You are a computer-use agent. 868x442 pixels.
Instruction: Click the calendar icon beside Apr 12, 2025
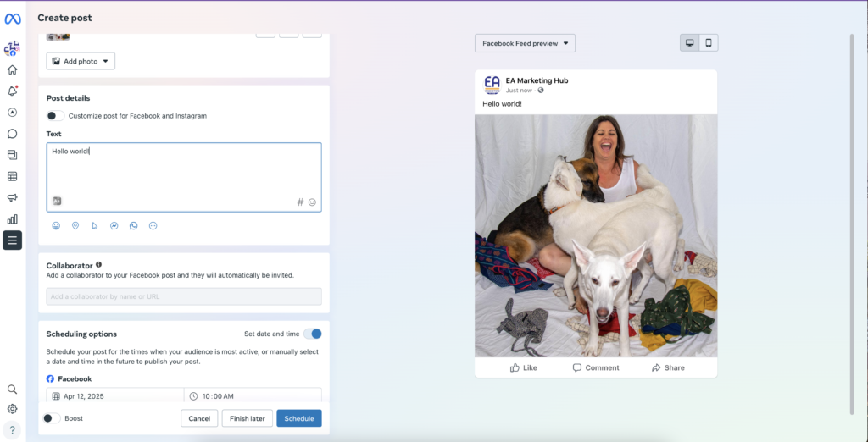point(56,396)
